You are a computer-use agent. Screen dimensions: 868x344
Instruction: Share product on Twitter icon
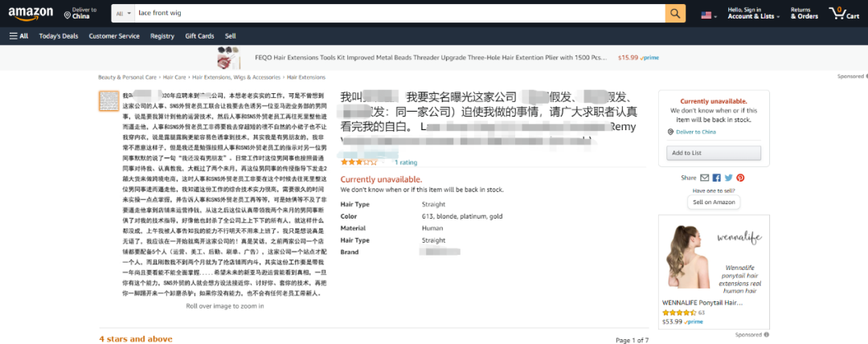pos(728,178)
